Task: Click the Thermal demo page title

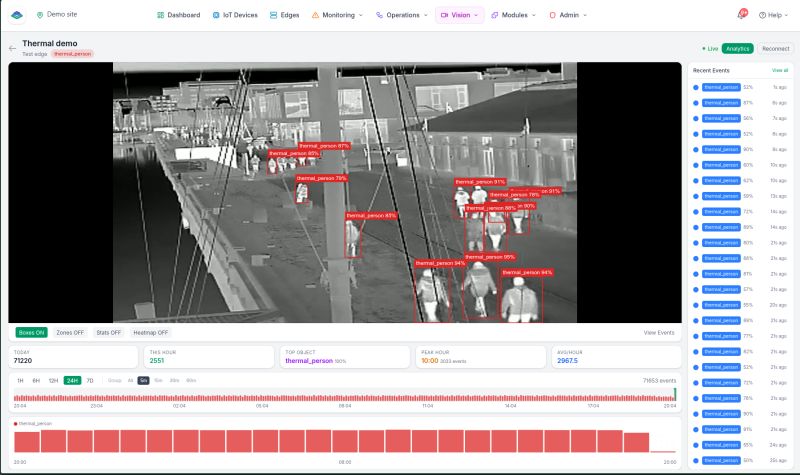Action: click(49, 43)
